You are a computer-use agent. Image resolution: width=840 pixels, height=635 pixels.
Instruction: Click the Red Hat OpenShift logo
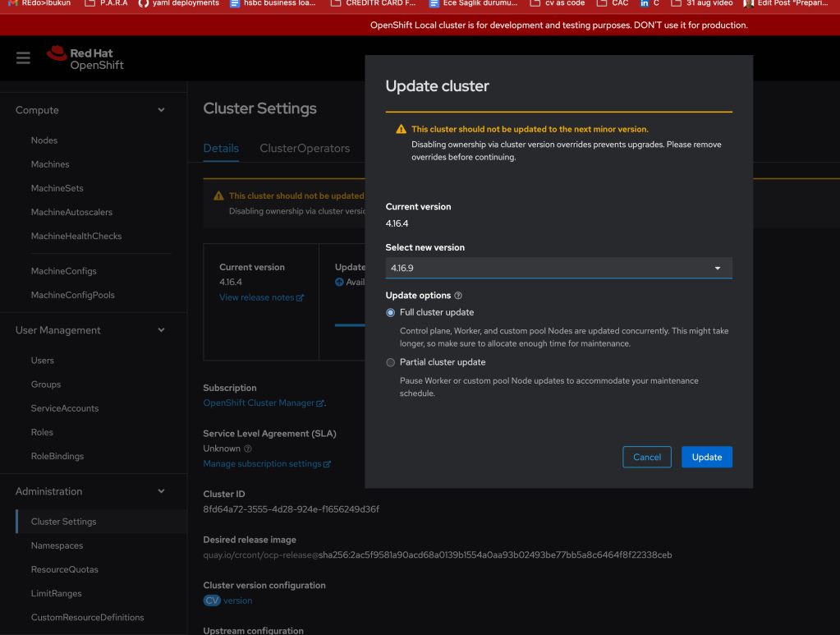(85, 58)
